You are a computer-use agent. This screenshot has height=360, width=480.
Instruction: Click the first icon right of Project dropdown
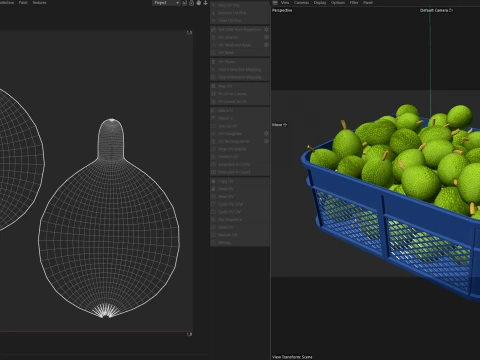[184, 3]
